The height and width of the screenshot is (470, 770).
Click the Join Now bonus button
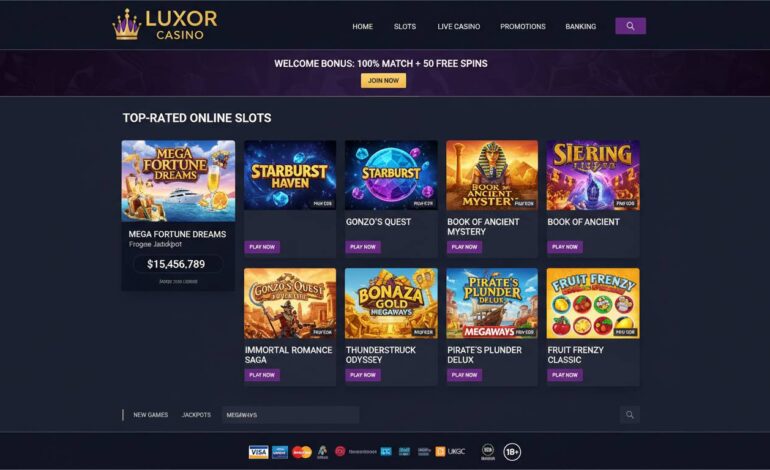click(383, 81)
